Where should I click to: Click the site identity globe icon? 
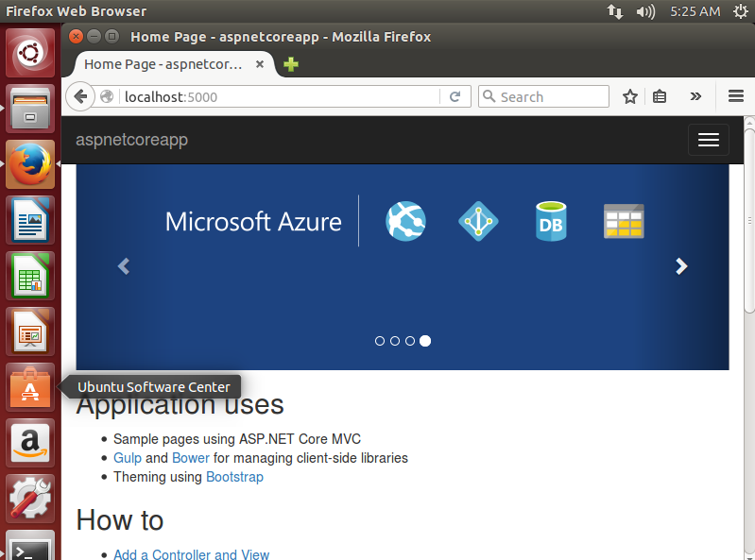click(x=107, y=96)
